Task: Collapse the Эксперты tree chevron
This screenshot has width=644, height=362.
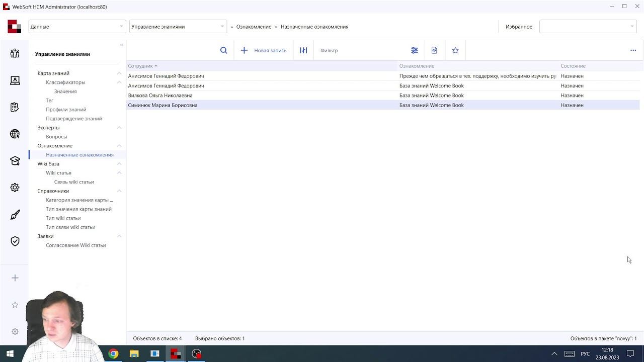Action: pos(119,128)
